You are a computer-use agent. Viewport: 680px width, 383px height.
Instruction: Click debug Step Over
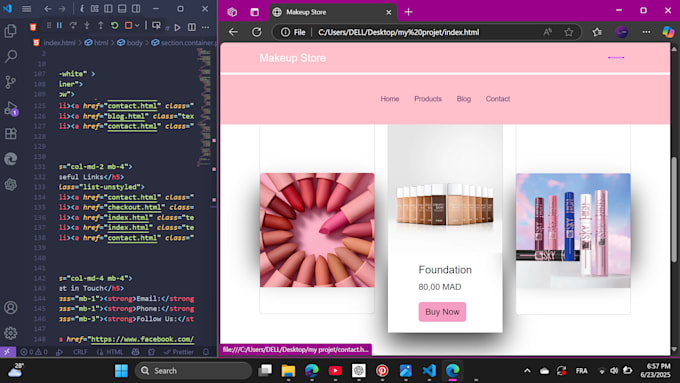point(73,26)
